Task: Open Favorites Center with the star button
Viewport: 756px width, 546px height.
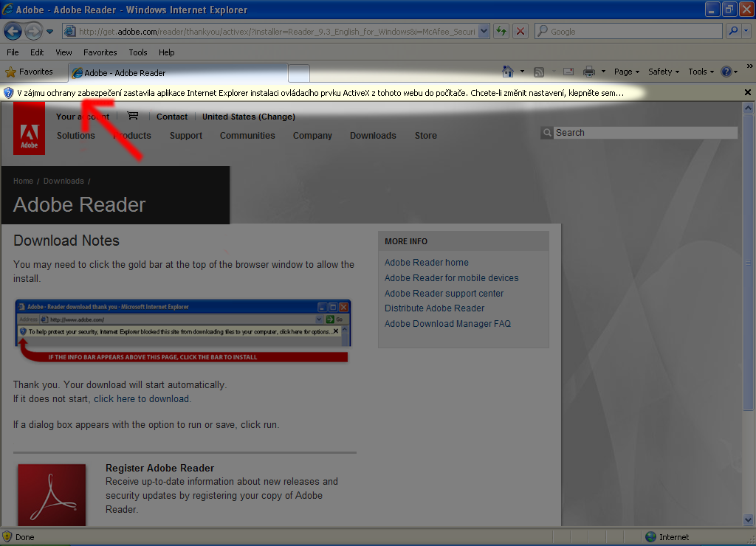Action: coord(29,72)
